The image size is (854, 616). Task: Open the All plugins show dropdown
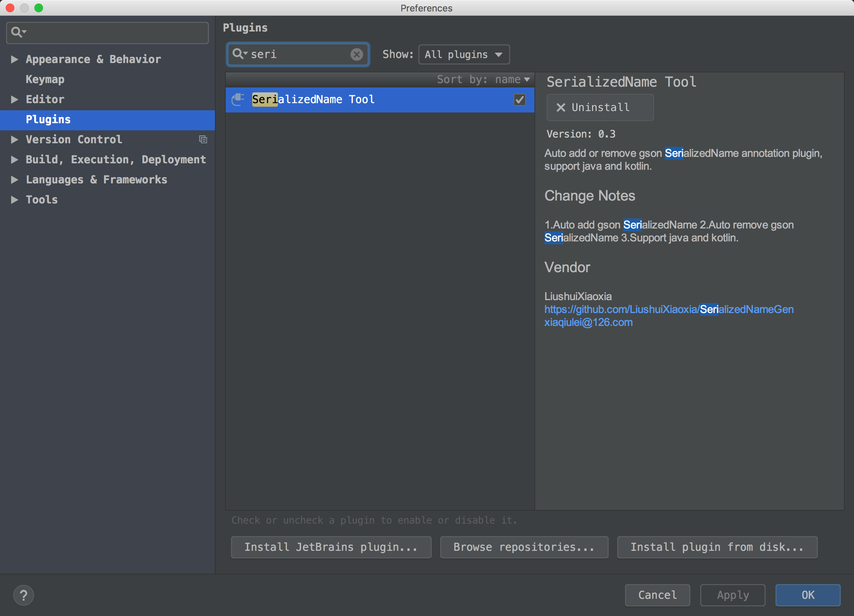coord(464,54)
